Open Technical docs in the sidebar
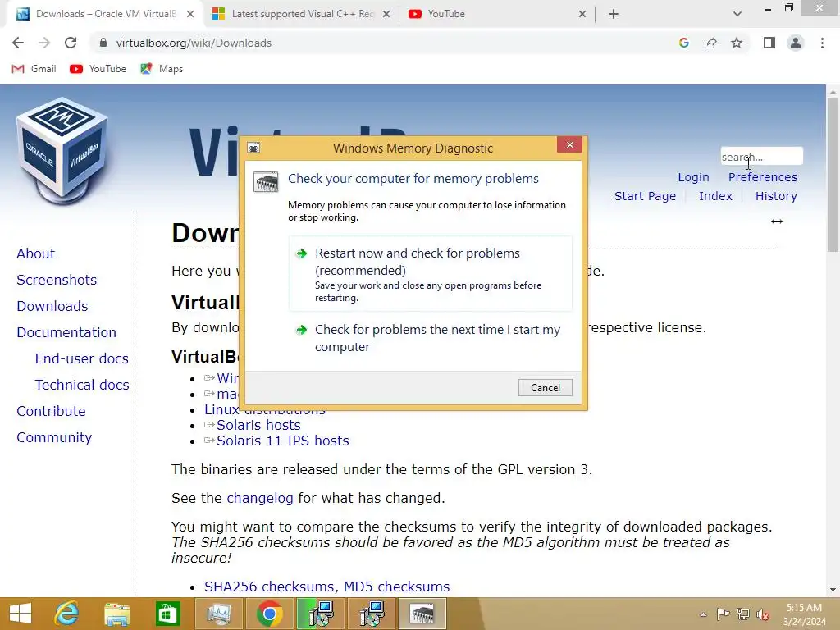This screenshot has width=840, height=630. coord(82,385)
